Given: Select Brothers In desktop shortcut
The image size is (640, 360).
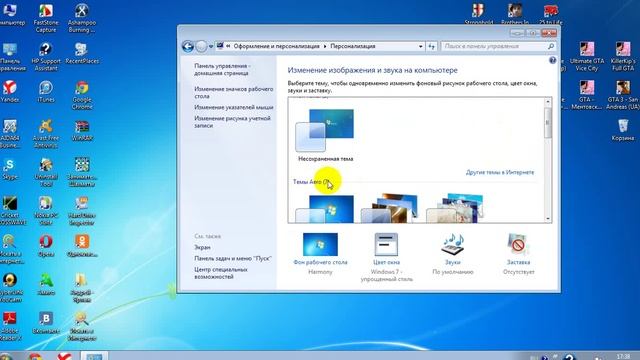Looking at the screenshot, I should point(515,13).
